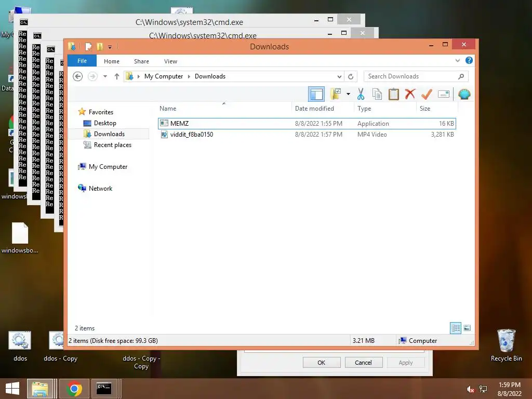This screenshot has width=532, height=399.
Task: Click the blue shell globe icon
Action: 464,94
